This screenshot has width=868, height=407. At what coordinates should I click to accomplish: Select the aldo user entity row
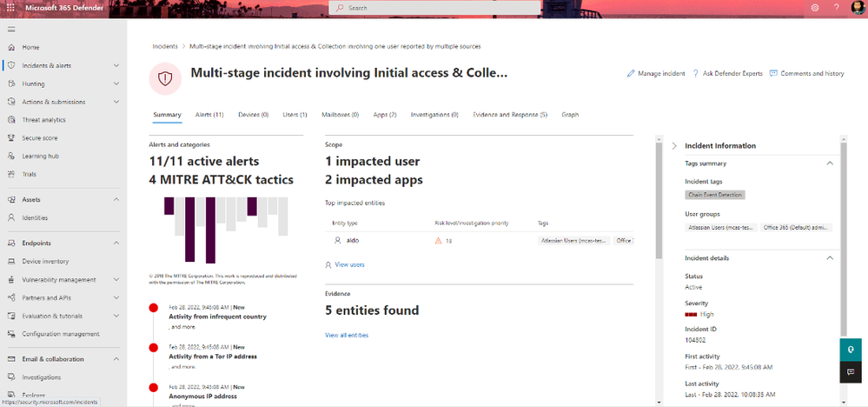coord(480,240)
